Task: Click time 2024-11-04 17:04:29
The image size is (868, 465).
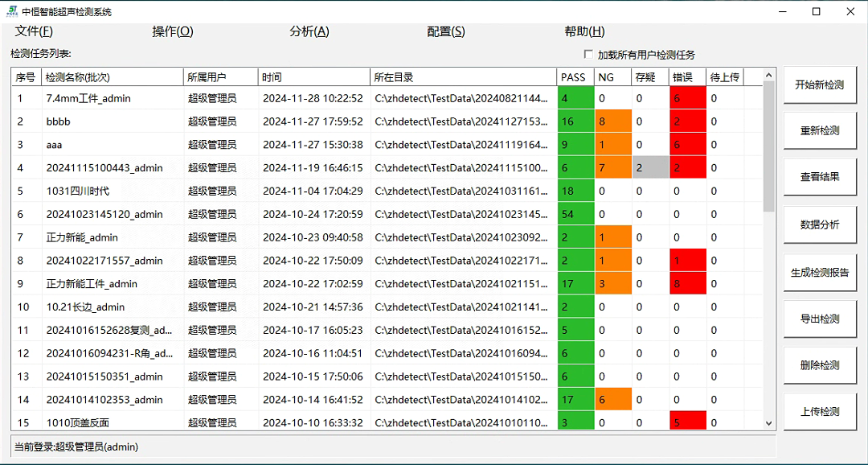Action: coord(313,191)
